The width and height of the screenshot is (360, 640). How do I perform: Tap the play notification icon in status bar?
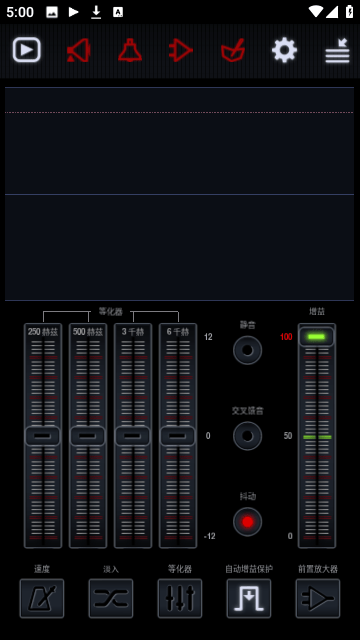click(x=73, y=12)
